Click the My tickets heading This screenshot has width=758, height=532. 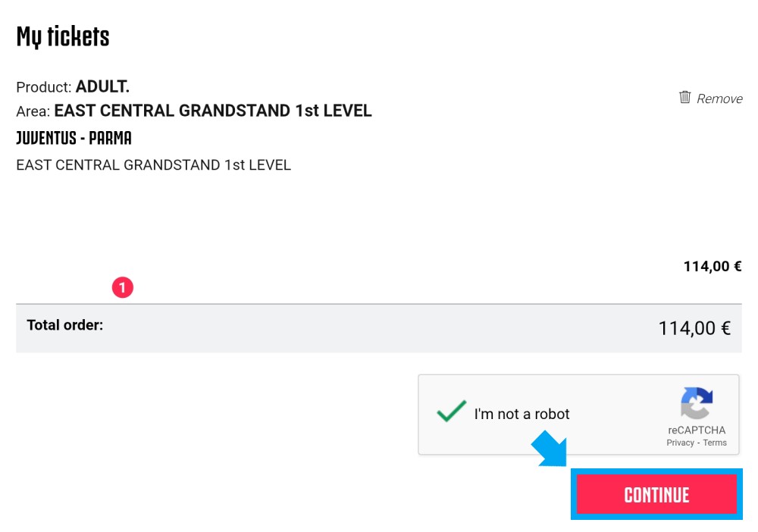click(63, 36)
